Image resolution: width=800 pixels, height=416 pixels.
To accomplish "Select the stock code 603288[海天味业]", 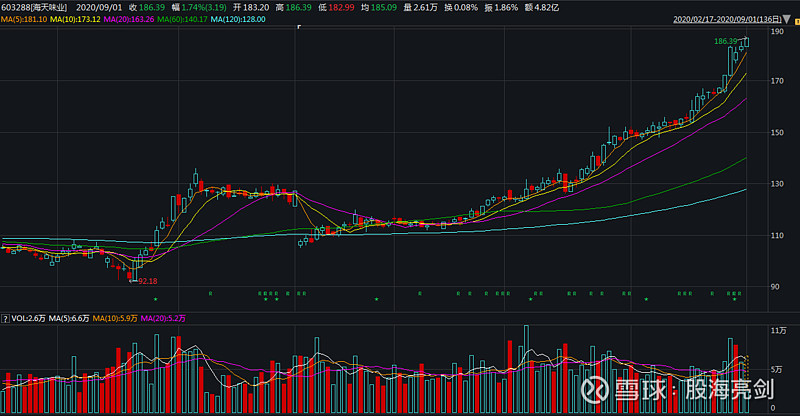I will click(x=34, y=8).
